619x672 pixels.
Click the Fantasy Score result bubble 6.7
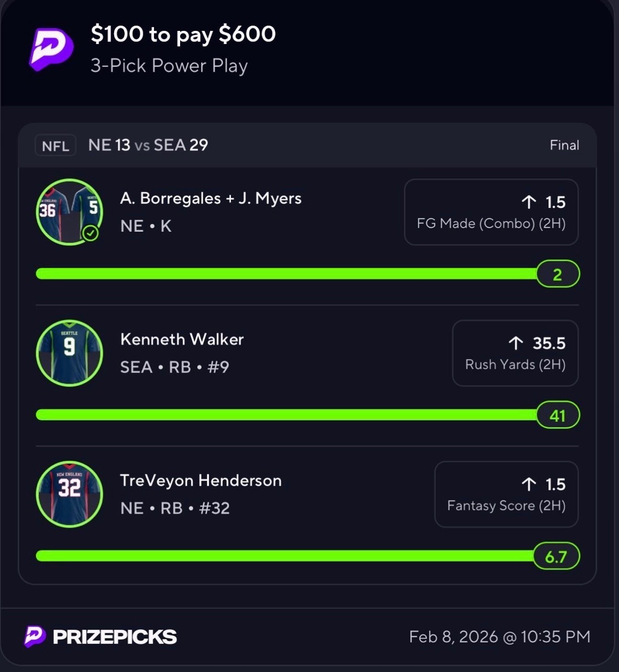click(x=556, y=556)
